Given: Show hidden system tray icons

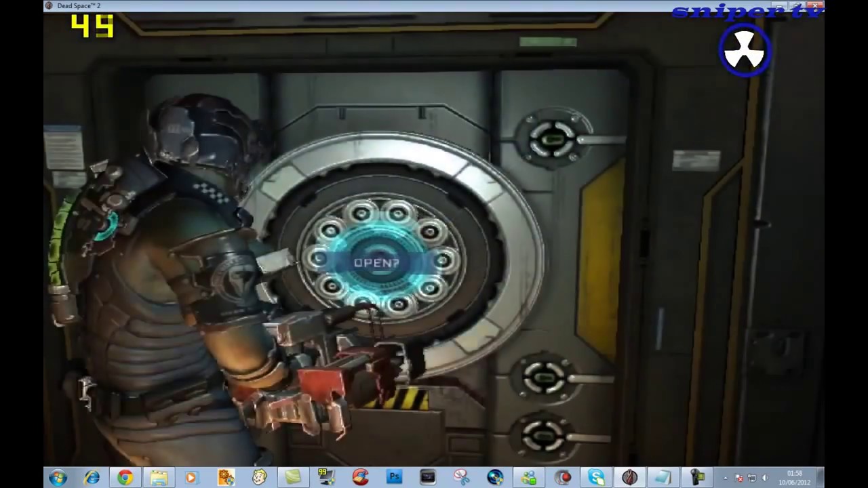Looking at the screenshot, I should coord(726,478).
